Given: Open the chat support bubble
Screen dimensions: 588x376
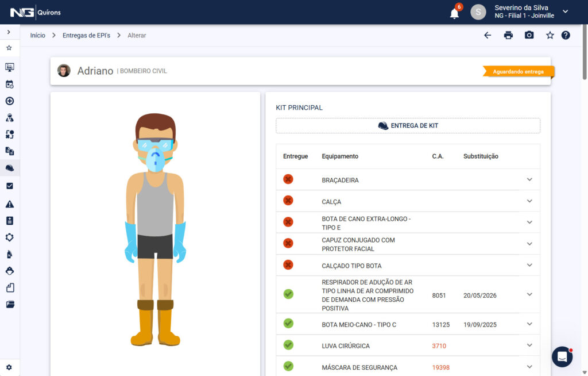Looking at the screenshot, I should 562,357.
